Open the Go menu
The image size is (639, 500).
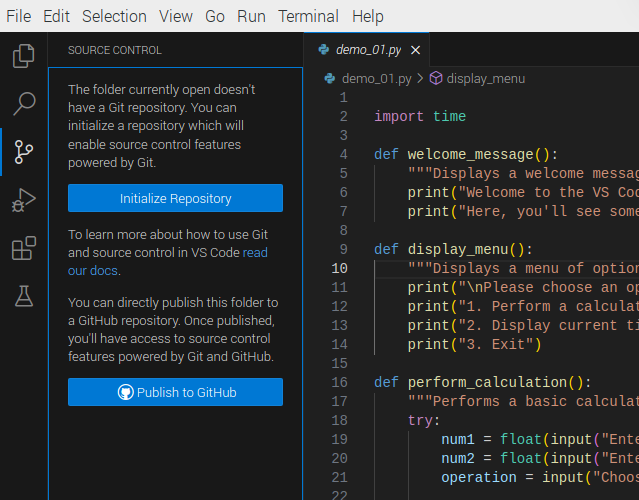tap(215, 16)
